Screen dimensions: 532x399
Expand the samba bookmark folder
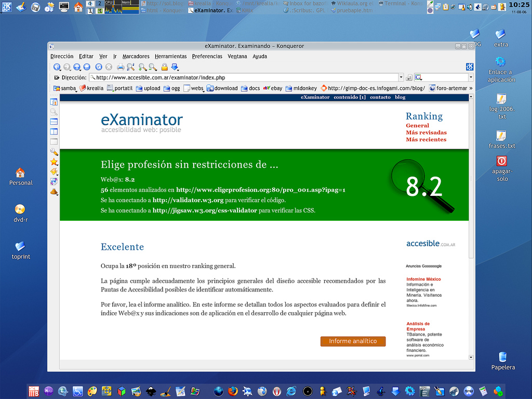pos(65,88)
